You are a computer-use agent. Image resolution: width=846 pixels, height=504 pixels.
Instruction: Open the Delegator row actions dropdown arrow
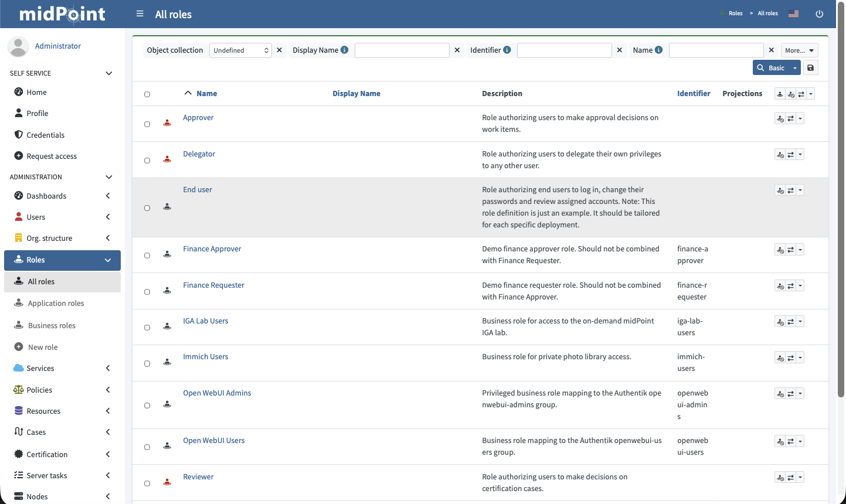(800, 155)
